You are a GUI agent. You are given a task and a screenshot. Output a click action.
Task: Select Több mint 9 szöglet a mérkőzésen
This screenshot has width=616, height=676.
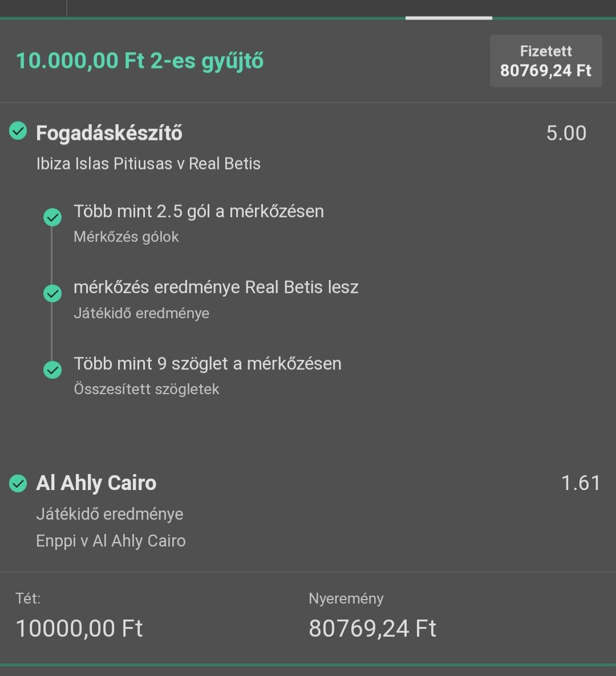tap(207, 363)
